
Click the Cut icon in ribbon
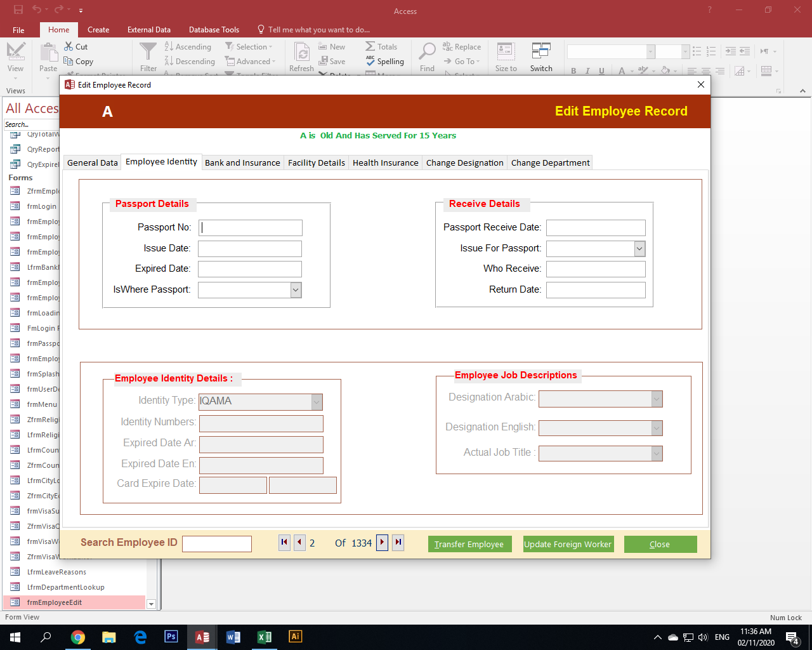[x=69, y=46]
